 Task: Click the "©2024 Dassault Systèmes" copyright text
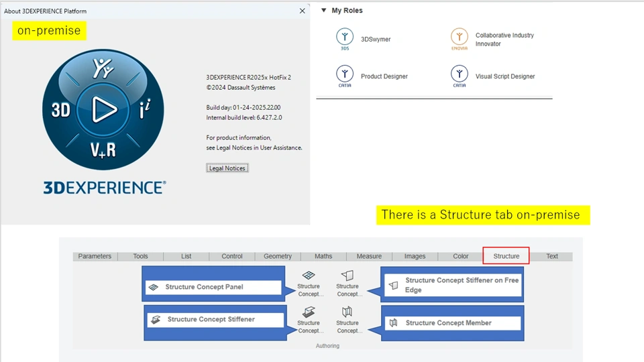(241, 87)
